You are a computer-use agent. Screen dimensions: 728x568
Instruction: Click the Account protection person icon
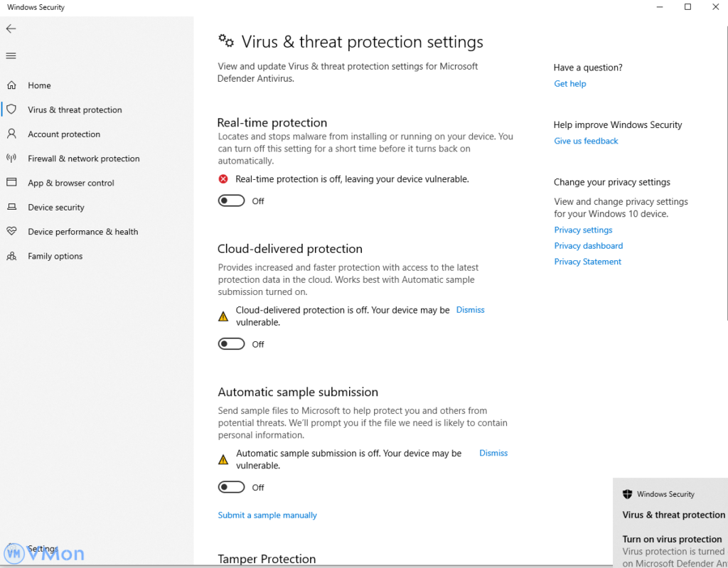pyautogui.click(x=11, y=134)
